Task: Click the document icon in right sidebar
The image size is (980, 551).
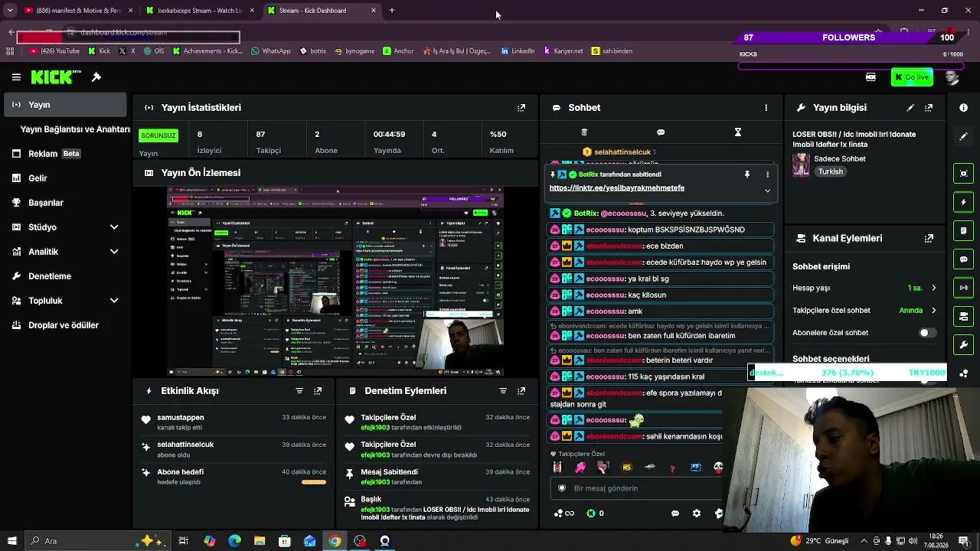Action: pyautogui.click(x=964, y=230)
